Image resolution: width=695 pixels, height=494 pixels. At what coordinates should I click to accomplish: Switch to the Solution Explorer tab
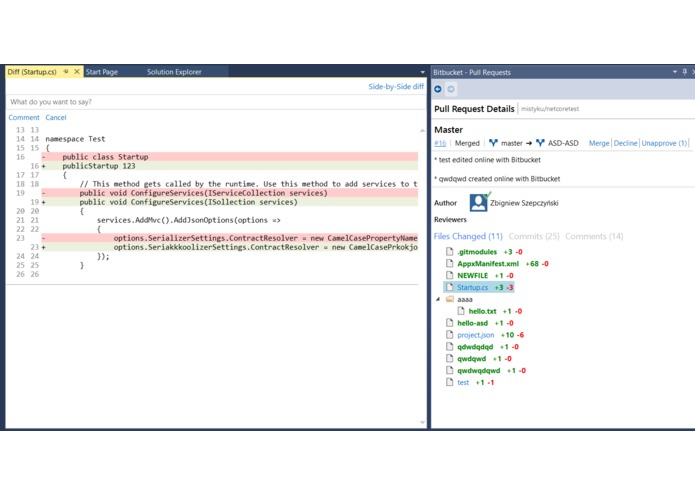point(174,72)
